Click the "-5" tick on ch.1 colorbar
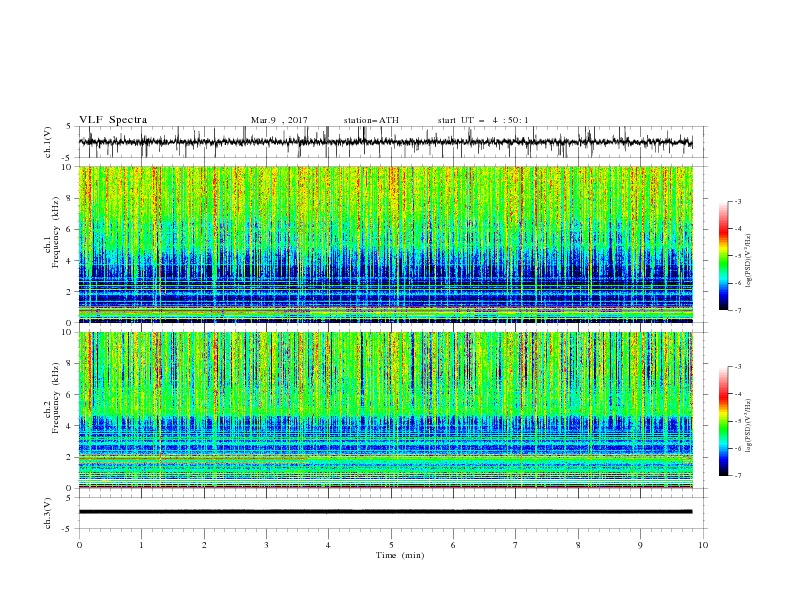This screenshot has height=612, width=792. (x=737, y=256)
